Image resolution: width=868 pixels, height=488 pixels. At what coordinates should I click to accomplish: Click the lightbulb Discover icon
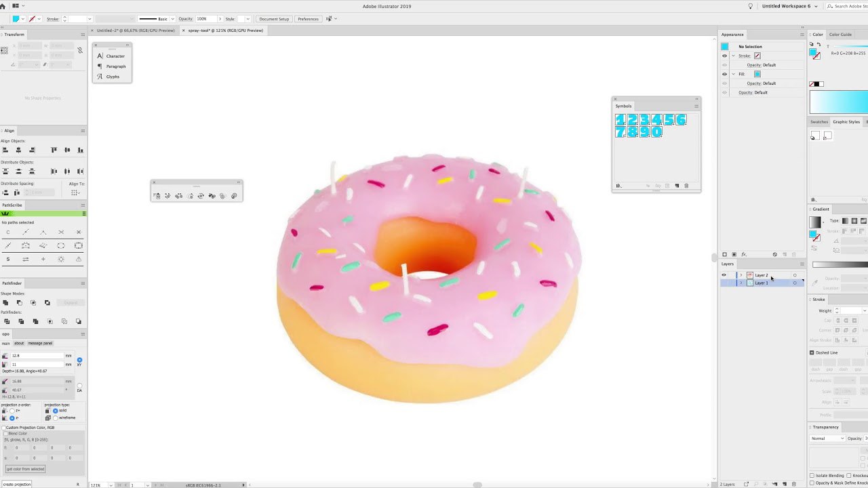click(751, 6)
